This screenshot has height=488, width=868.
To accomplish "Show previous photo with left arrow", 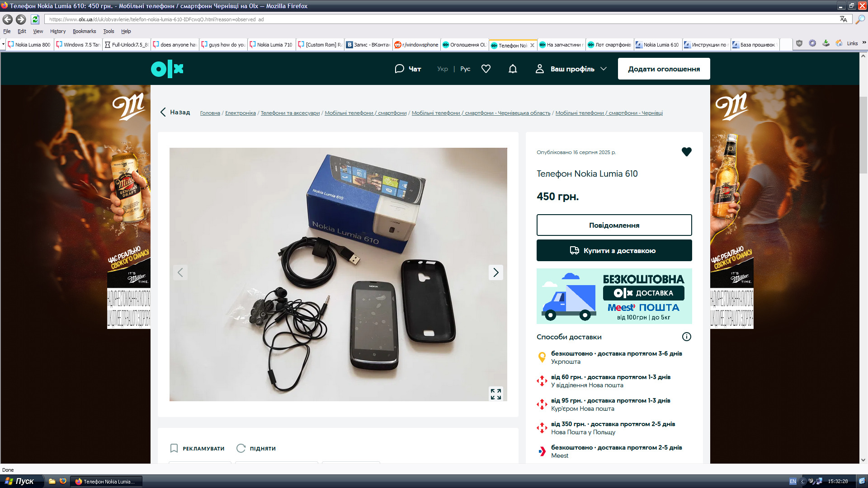I will point(180,272).
